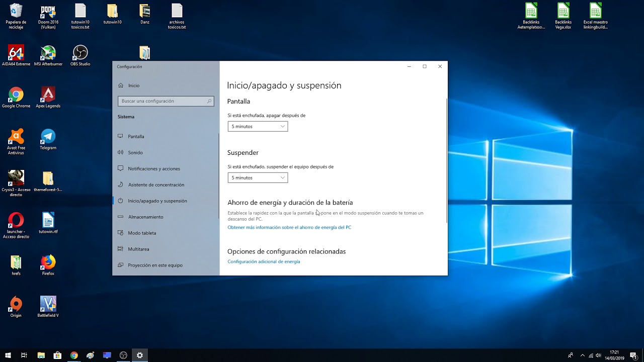Image resolution: width=644 pixels, height=362 pixels.
Task: Open the Sonido settings page
Action: 166,152
